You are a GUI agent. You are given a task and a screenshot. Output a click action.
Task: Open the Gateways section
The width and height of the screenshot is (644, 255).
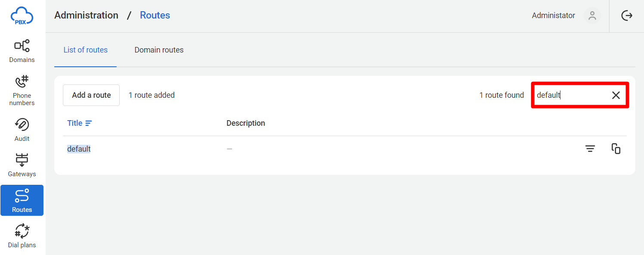22,165
